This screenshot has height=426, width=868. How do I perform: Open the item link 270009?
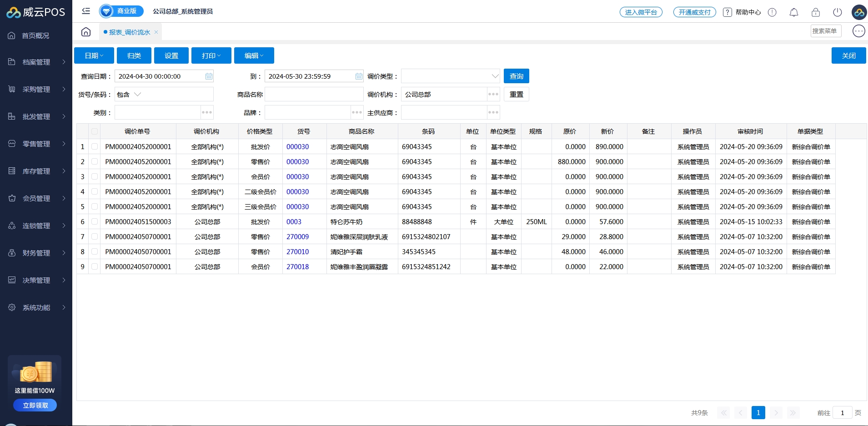click(297, 237)
